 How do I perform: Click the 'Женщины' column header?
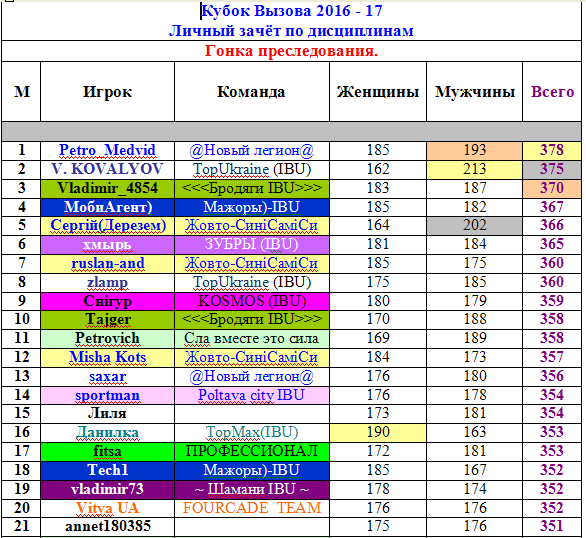click(x=378, y=92)
